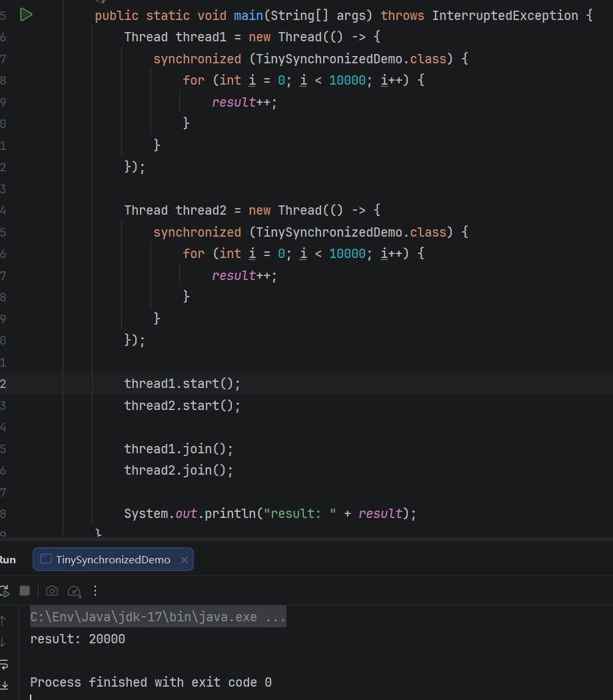
Task: Open the three-dot More options menu
Action: 95,591
